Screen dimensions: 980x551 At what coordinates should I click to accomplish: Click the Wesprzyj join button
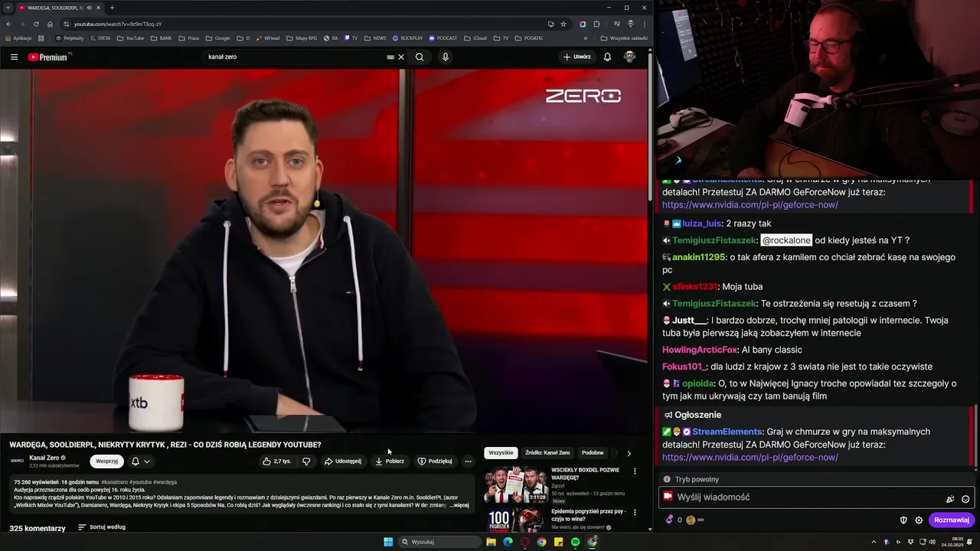(x=106, y=461)
